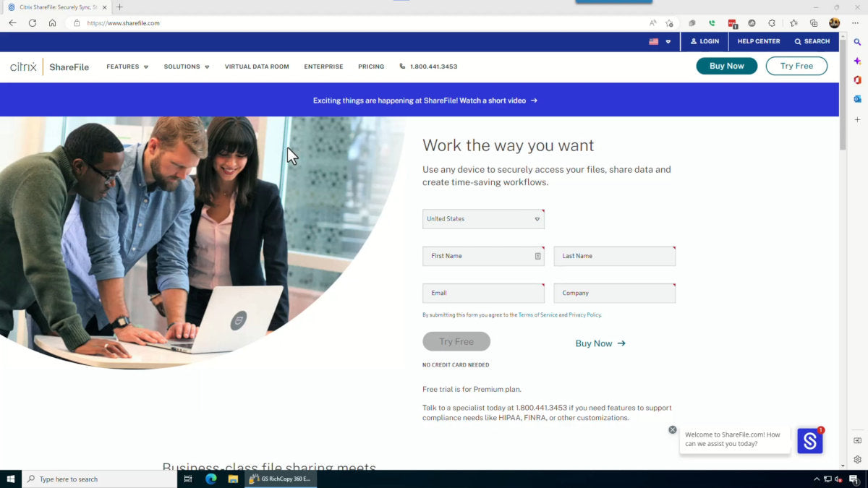Viewport: 868px width, 488px height.
Task: Open the browser home page icon
Action: pos(52,23)
